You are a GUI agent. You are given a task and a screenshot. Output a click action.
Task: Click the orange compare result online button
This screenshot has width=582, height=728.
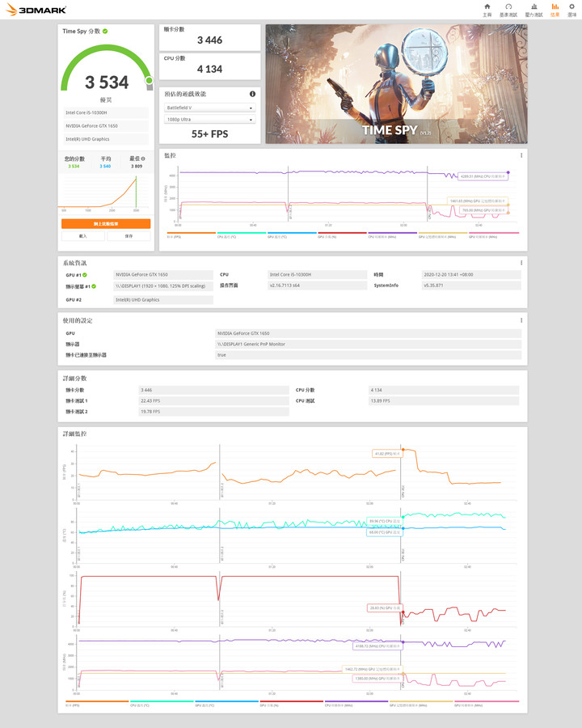click(x=106, y=224)
